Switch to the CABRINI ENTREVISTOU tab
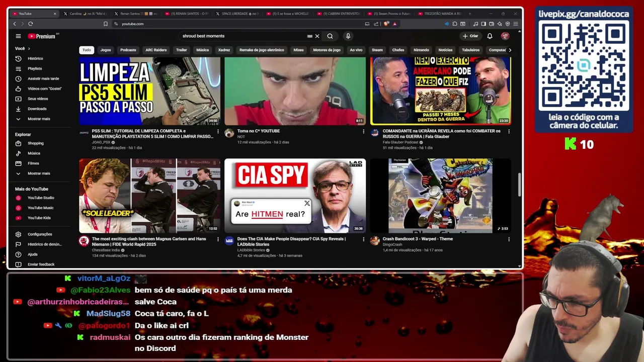 (x=338, y=14)
